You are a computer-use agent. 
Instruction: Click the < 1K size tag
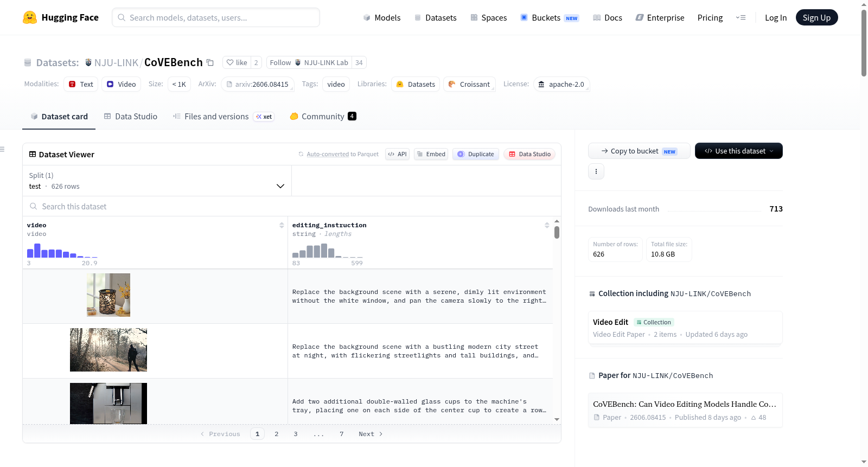[179, 84]
